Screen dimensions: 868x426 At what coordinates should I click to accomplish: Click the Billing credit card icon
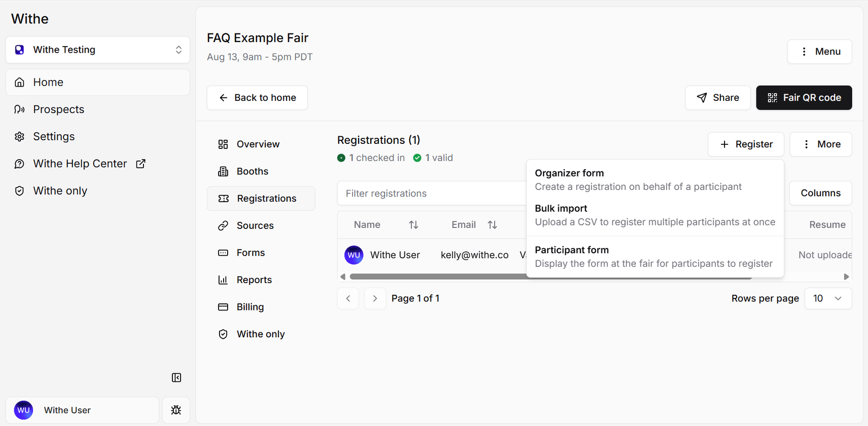pos(223,307)
